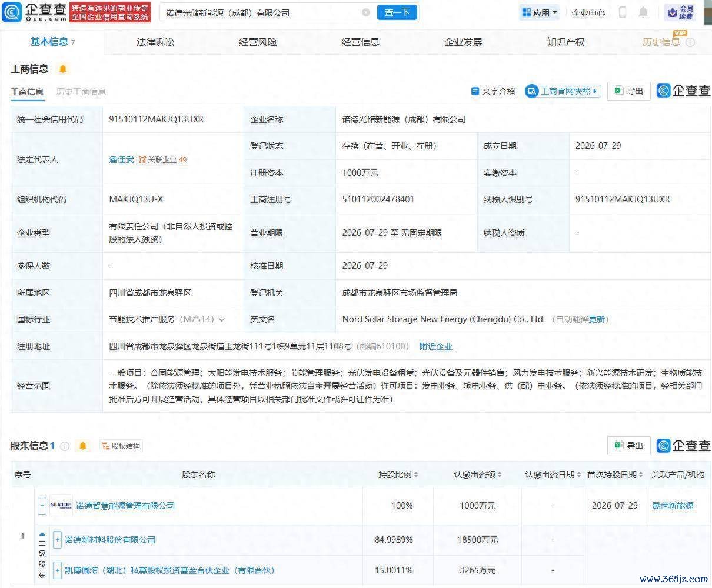This screenshot has height=588, width=712.
Task: Switch to 知识产权 tab
Action: pos(565,42)
